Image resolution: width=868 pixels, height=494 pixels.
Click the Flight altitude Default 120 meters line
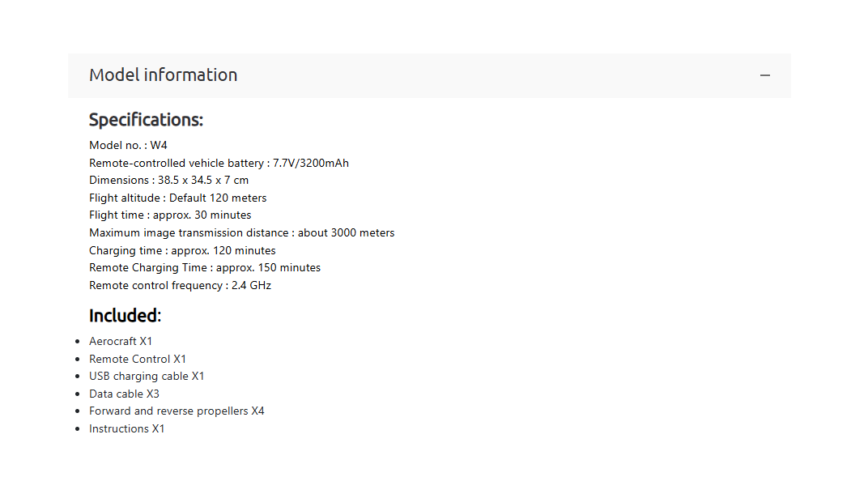pos(177,198)
